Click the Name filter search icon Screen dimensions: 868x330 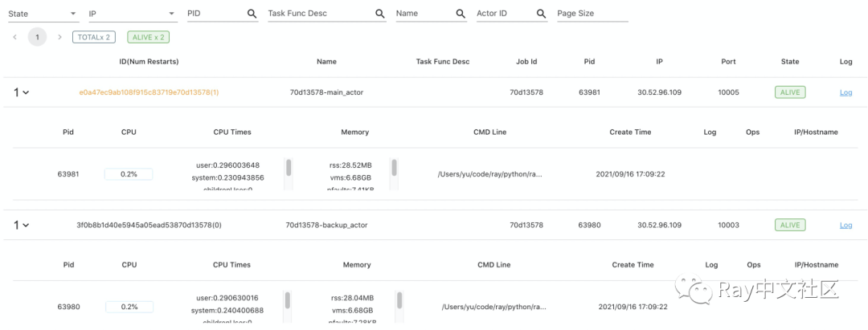click(x=461, y=14)
